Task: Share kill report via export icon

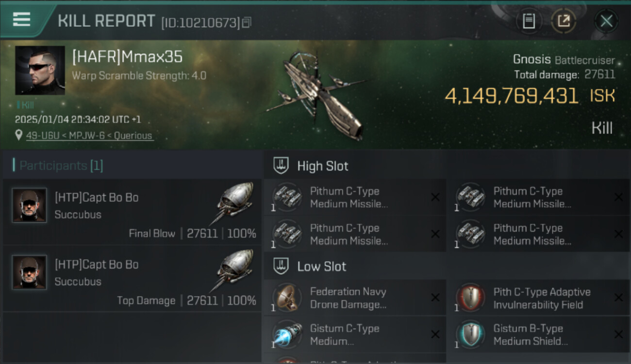Action: coord(564,21)
